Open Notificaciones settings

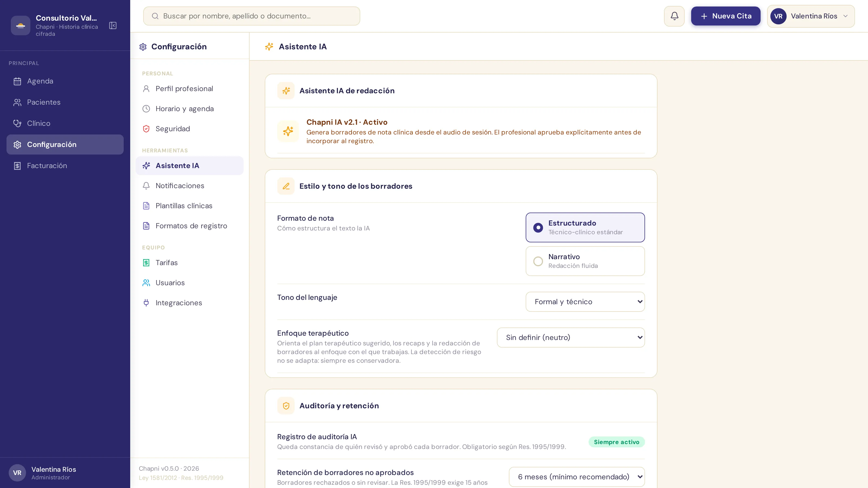(190, 186)
